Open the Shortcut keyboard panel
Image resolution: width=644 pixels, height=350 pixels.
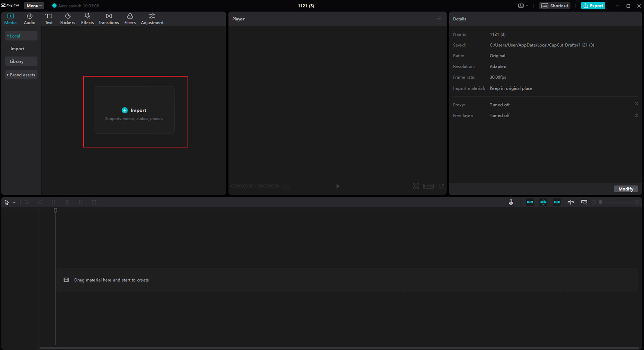tap(555, 6)
